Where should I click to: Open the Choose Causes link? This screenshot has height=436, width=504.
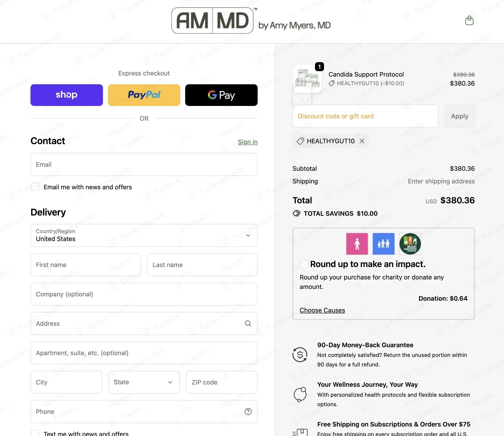(x=322, y=310)
